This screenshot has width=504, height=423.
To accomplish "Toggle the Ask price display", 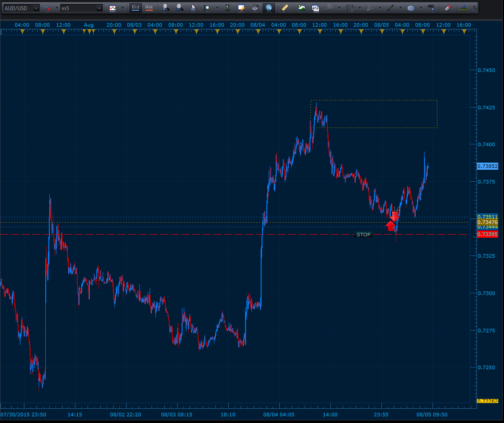I will (149, 8).
